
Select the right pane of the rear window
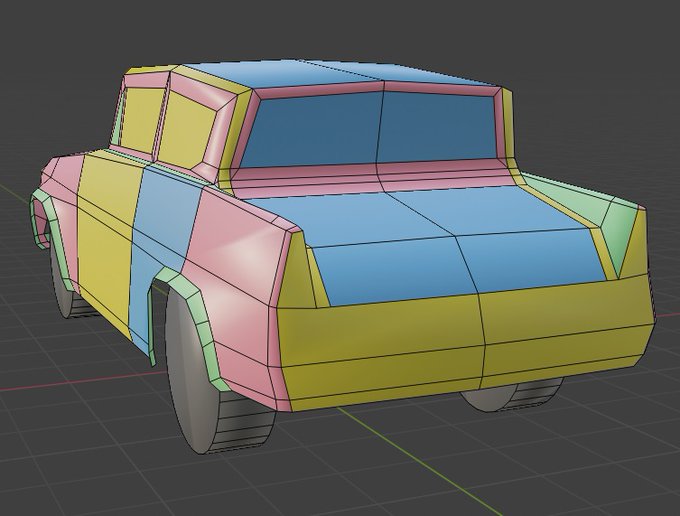437,126
